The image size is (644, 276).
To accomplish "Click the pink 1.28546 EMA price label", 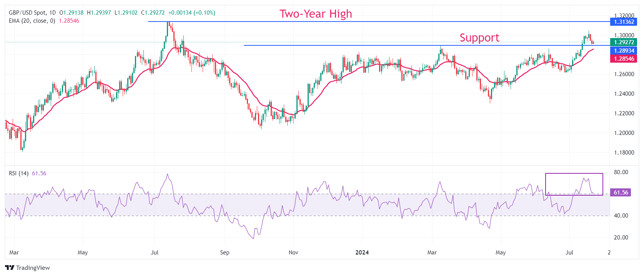I will tap(624, 59).
